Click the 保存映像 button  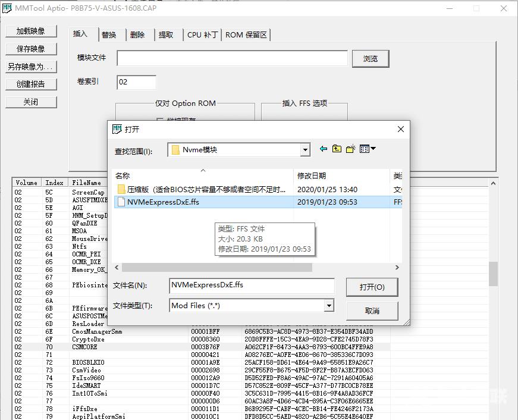tap(31, 49)
